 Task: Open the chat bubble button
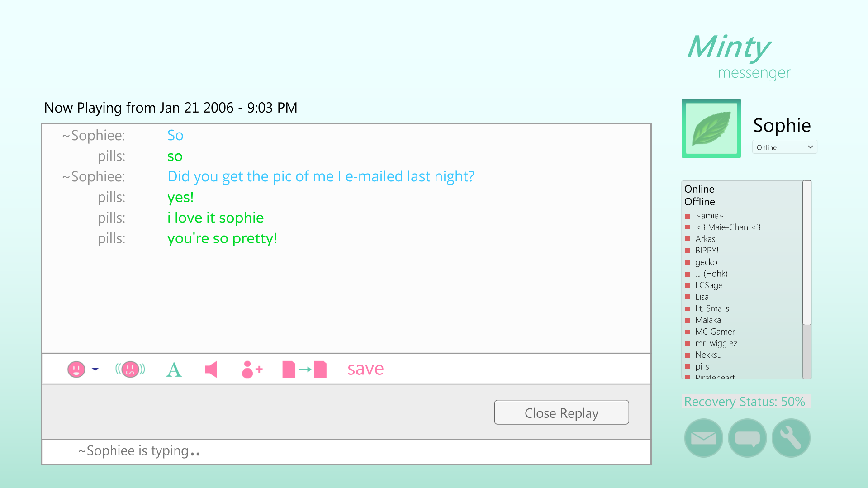coord(747,438)
